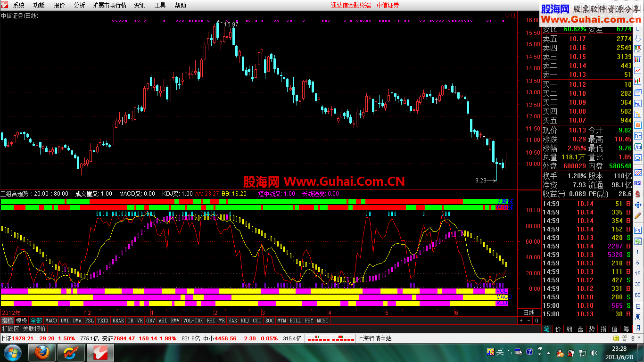Click the 日线 period selector
Viewport: 644px width, 362px height.
click(x=529, y=313)
